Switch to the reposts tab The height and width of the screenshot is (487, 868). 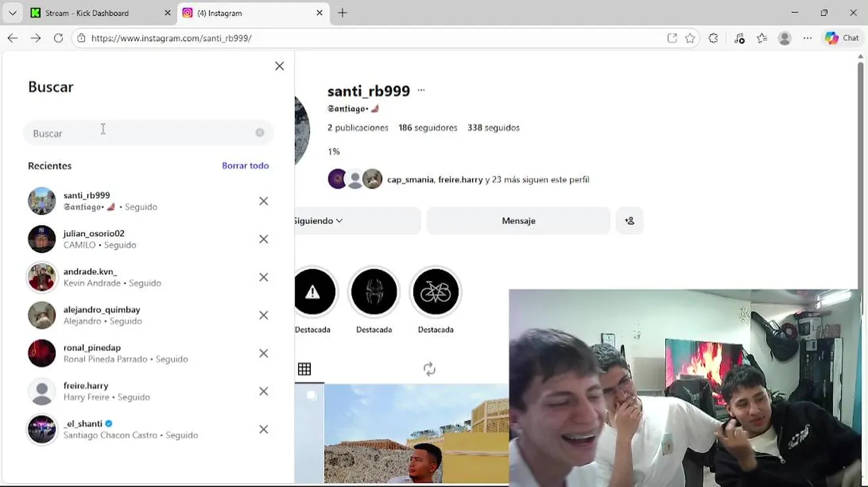pyautogui.click(x=429, y=369)
